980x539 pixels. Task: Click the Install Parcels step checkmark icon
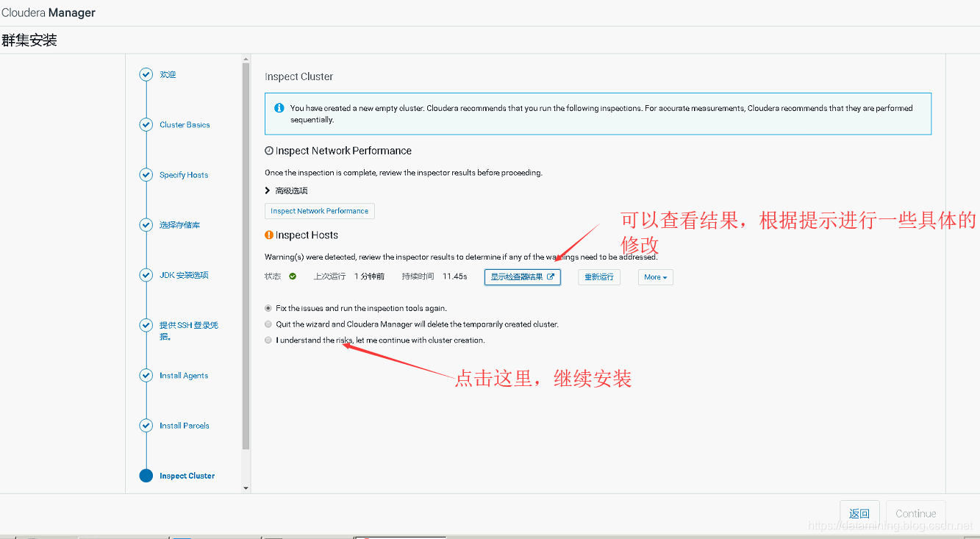click(146, 425)
